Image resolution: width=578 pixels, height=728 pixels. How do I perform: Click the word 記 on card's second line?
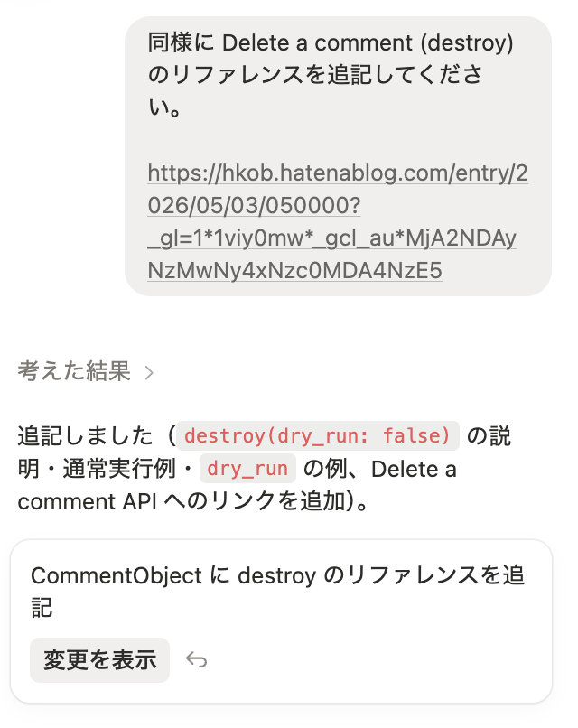(x=42, y=608)
